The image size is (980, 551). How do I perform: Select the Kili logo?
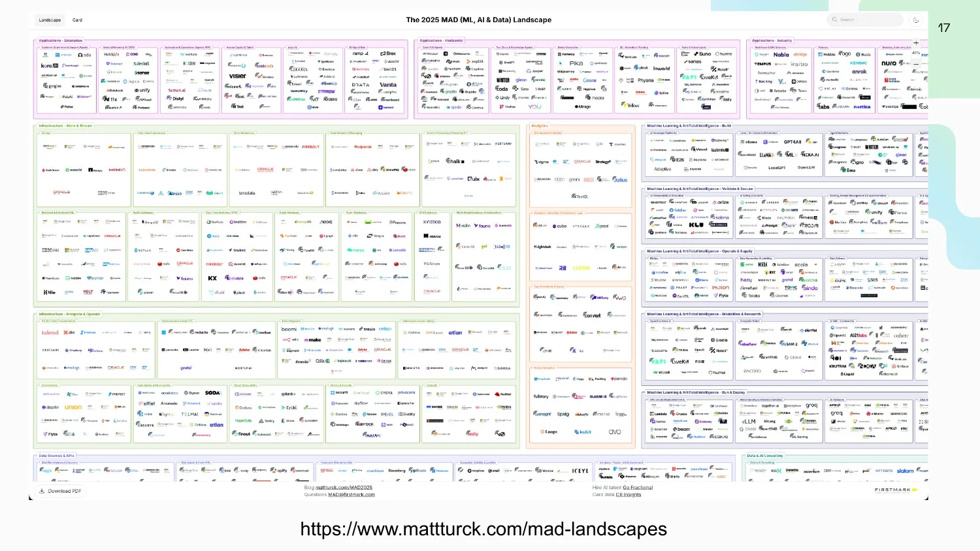pos(762,264)
